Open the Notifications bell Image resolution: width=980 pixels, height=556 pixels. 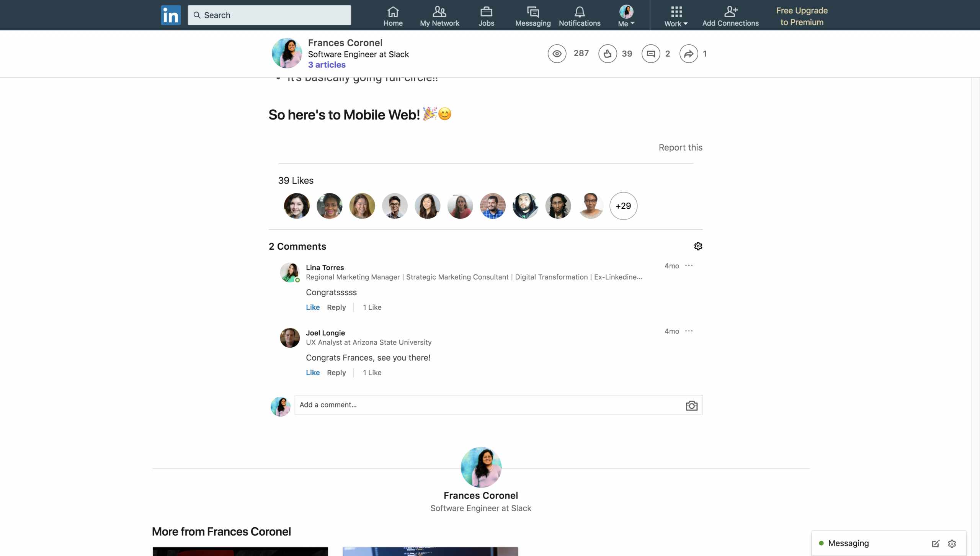[x=580, y=16]
